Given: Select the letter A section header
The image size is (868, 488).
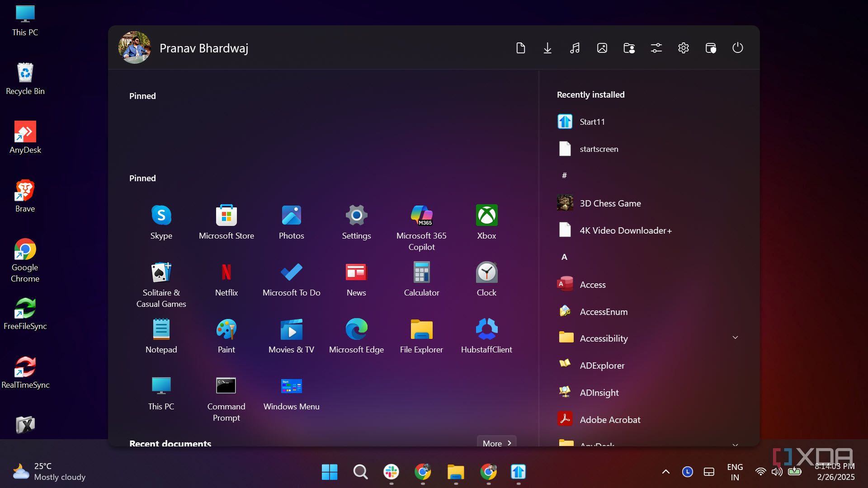Looking at the screenshot, I should pos(564,257).
